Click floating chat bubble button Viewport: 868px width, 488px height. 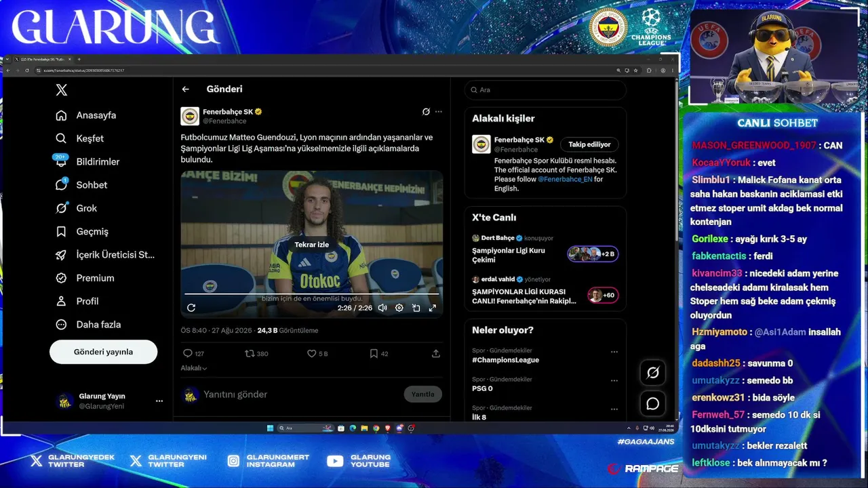click(x=653, y=404)
